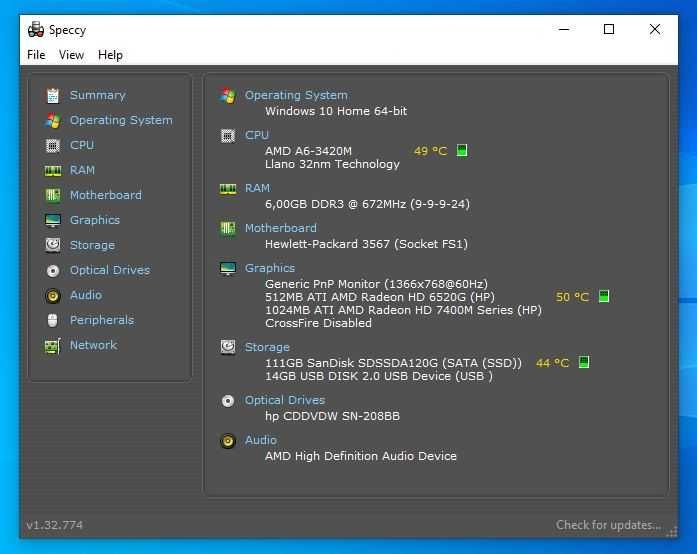Click AMD High Definition Audio Device text
This screenshot has height=554, width=697.
(x=361, y=456)
